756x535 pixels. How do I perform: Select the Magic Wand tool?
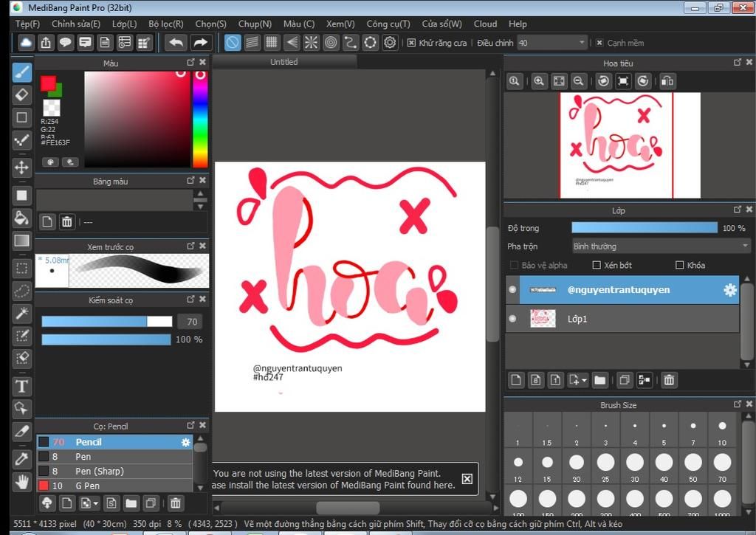pyautogui.click(x=21, y=314)
